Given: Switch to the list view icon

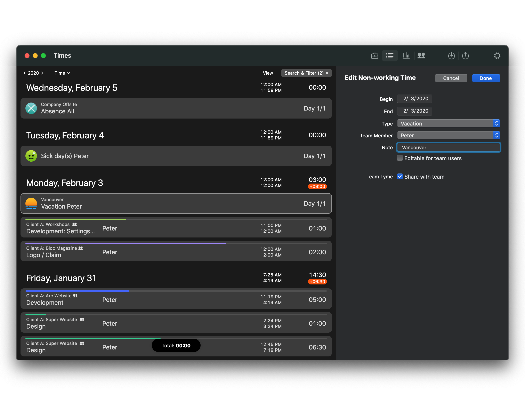Looking at the screenshot, I should pyautogui.click(x=390, y=56).
